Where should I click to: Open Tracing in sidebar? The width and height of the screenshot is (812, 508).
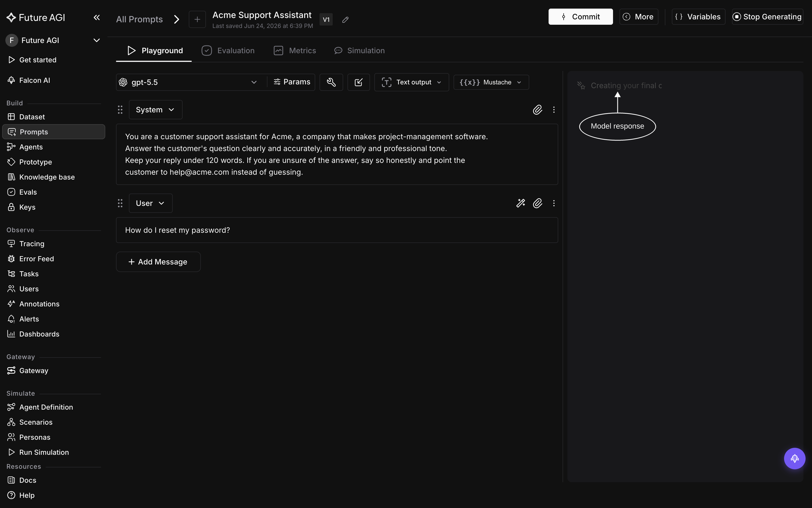[54, 244]
